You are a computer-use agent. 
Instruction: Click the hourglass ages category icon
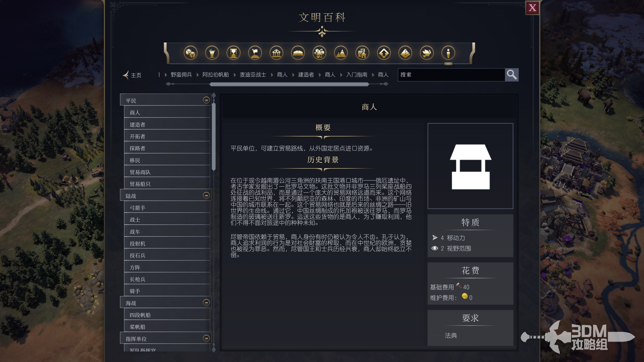[x=233, y=53]
